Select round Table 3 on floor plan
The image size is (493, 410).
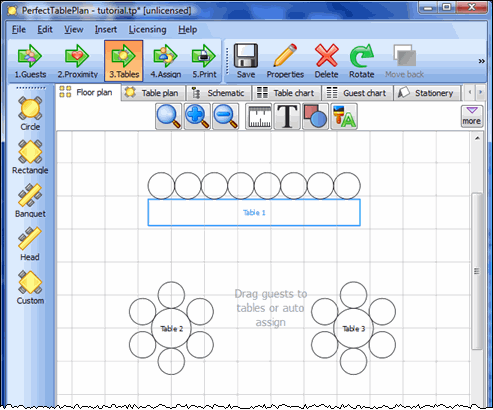coord(354,328)
